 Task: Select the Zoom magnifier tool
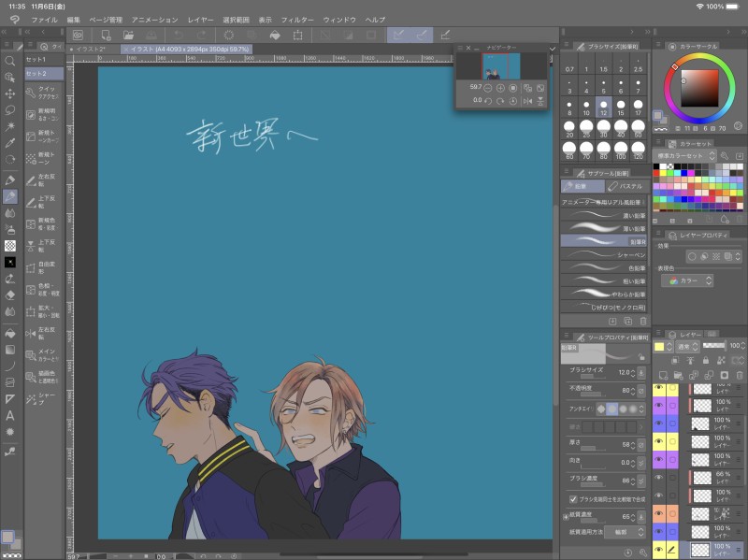coord(9,61)
